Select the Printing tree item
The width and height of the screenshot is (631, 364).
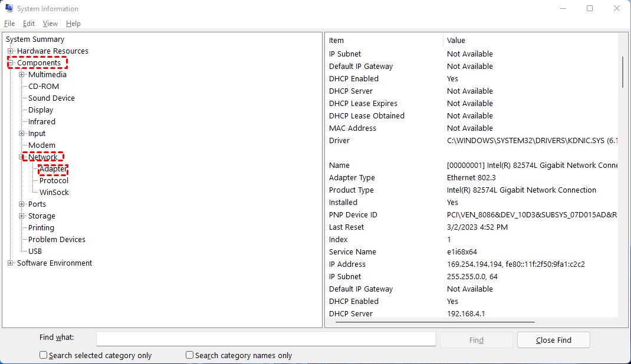pyautogui.click(x=41, y=228)
